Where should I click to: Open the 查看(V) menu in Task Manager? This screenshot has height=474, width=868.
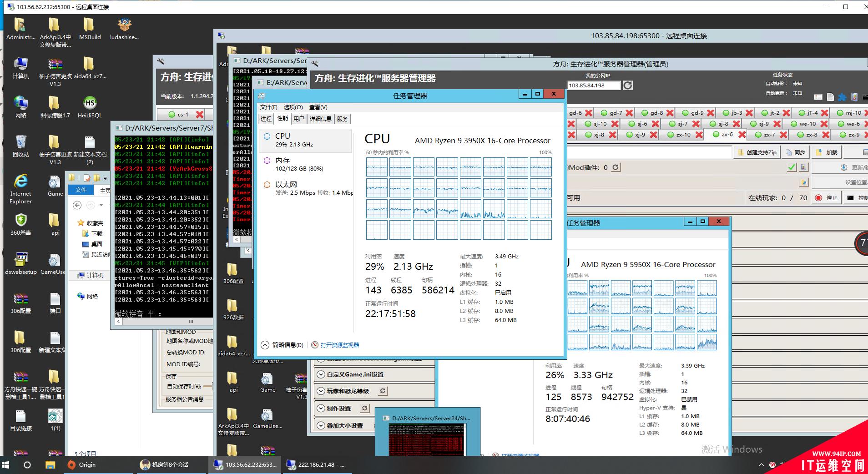click(318, 107)
